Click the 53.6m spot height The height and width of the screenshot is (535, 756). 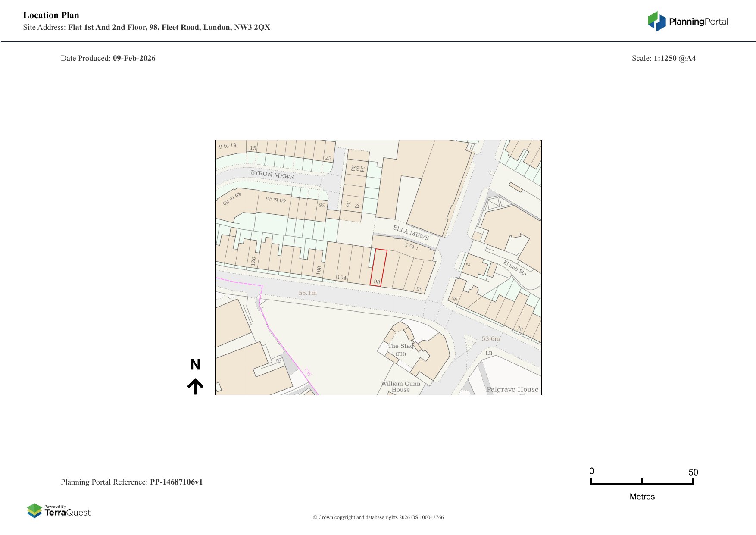tap(491, 339)
